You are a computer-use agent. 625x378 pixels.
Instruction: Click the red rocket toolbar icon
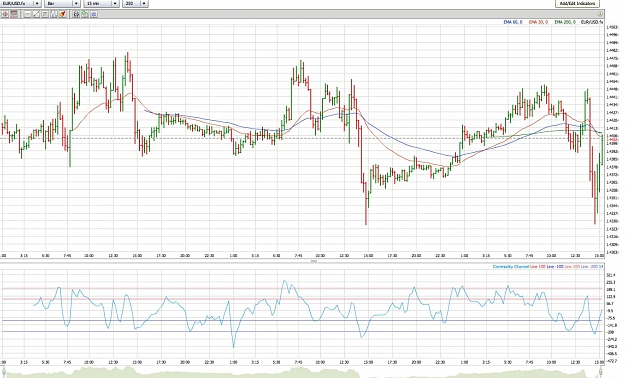(63, 14)
